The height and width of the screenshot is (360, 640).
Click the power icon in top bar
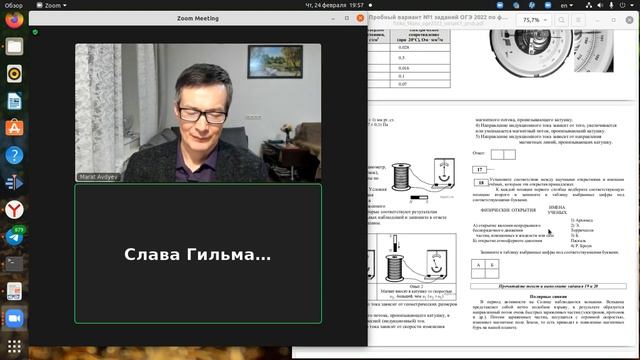(622, 5)
